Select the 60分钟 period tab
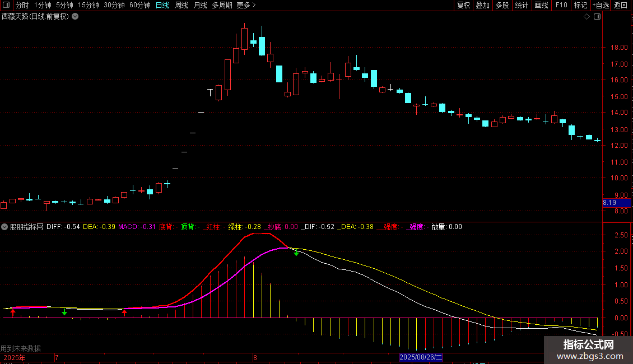Screen dimensions: 633x364 click(x=139, y=5)
